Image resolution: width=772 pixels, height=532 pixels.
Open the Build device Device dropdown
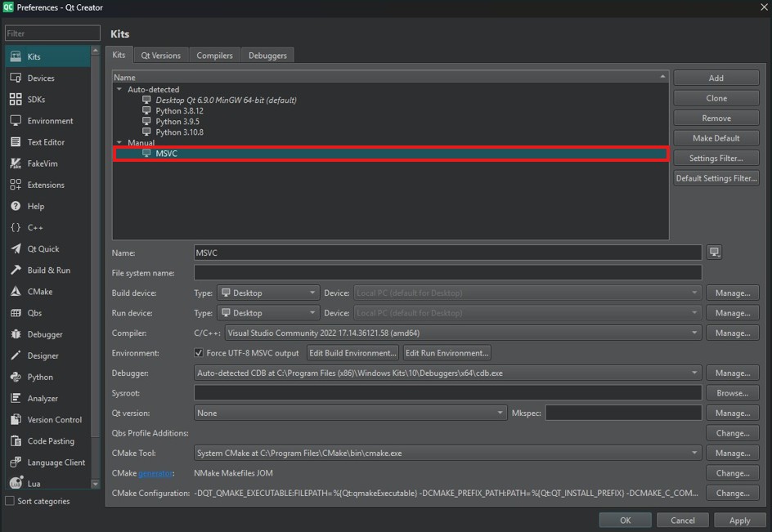(x=527, y=293)
